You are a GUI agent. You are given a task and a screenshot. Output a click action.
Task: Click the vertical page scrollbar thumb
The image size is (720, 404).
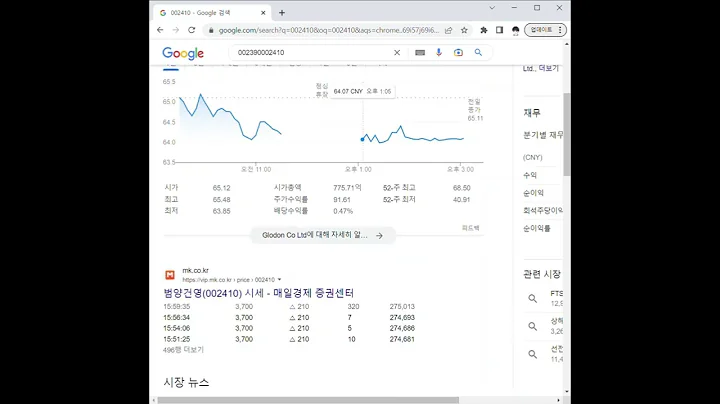[x=567, y=134]
